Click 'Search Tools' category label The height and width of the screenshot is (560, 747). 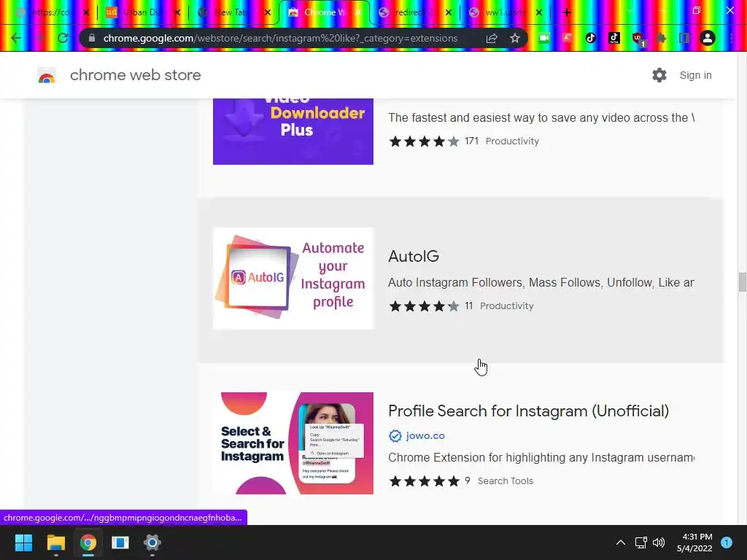pos(506,481)
